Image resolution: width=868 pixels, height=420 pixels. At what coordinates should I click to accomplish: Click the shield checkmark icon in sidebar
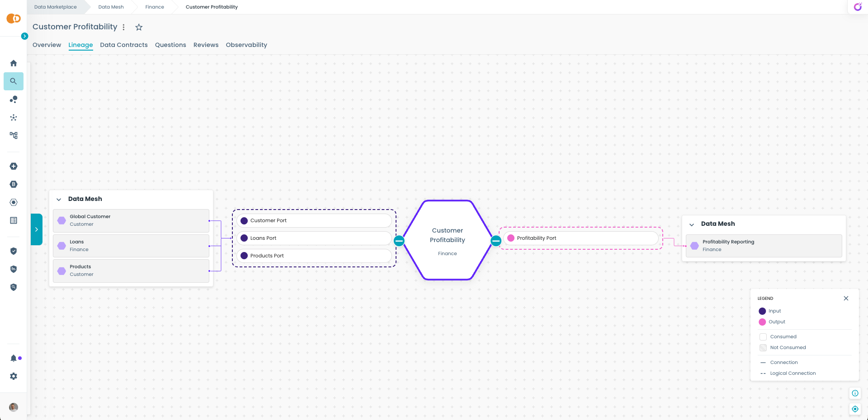coord(14,251)
